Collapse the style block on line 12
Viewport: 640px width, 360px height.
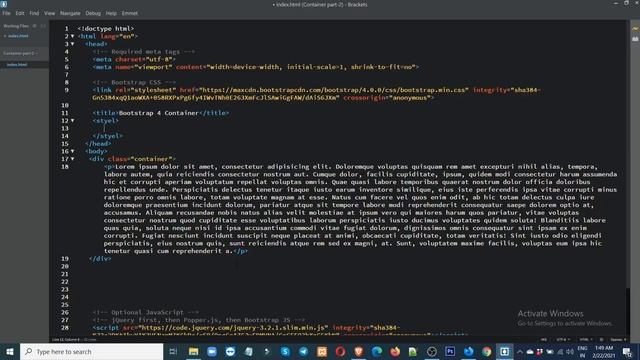73,121
